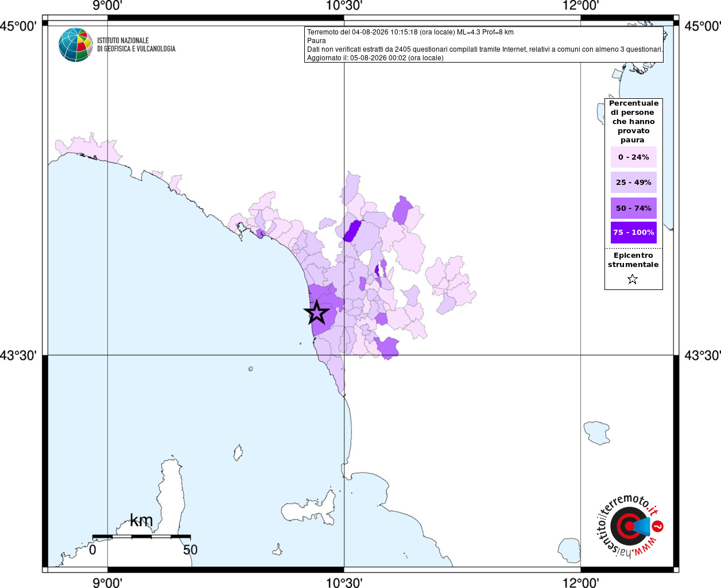
Task: Click the top 10°30' longitude label
Action: (344, 6)
